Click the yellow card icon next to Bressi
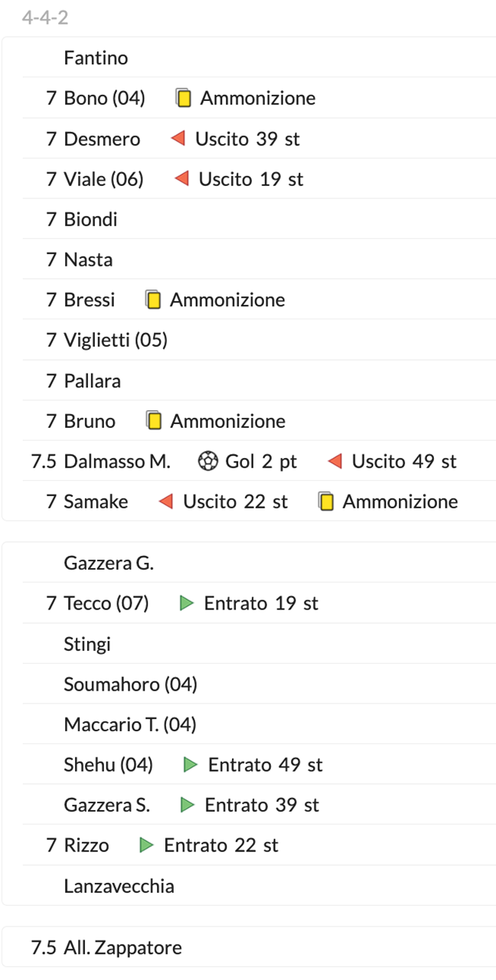Viewport: 496px width, 980px height. point(153,300)
